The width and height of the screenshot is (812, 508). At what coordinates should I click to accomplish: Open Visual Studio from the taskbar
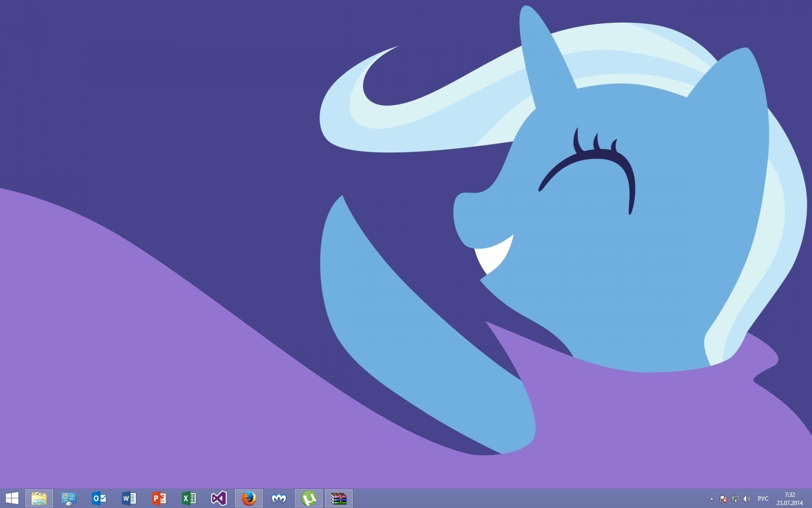[x=219, y=498]
